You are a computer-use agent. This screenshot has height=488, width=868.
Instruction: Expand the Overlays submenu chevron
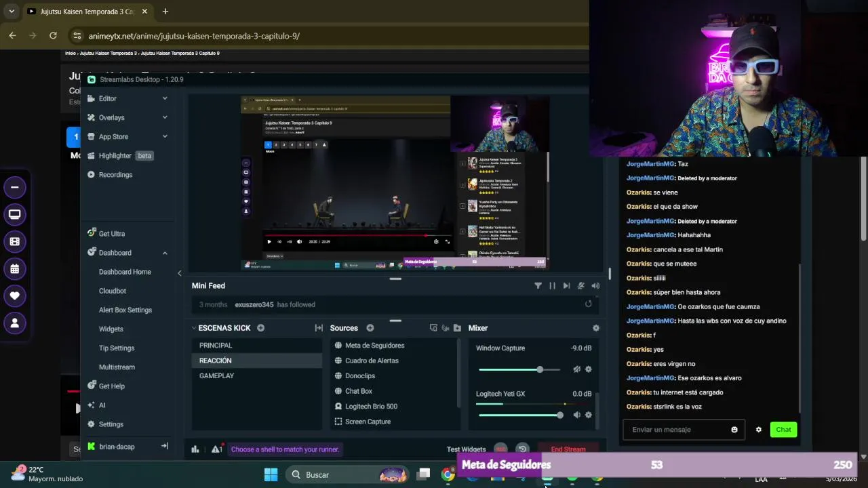tap(165, 117)
